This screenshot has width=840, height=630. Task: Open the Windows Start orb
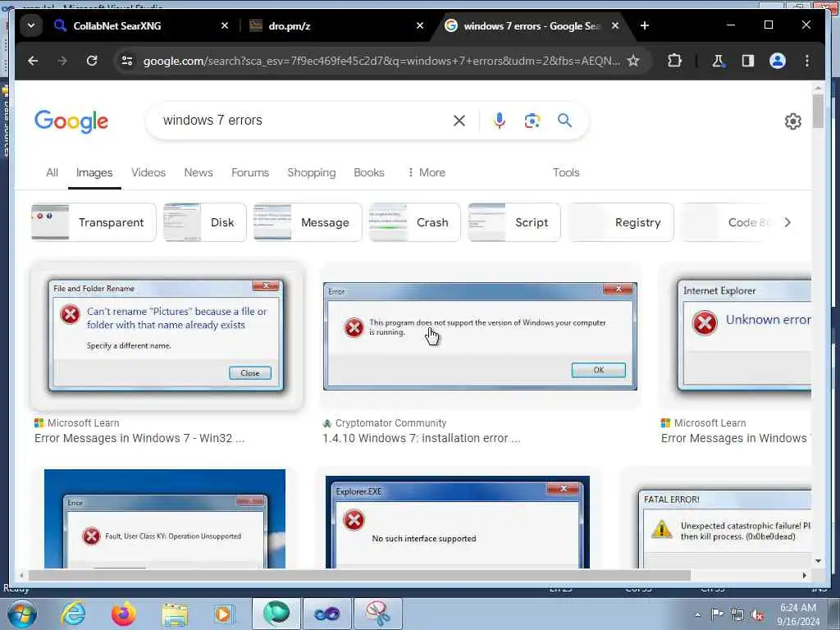(x=22, y=614)
